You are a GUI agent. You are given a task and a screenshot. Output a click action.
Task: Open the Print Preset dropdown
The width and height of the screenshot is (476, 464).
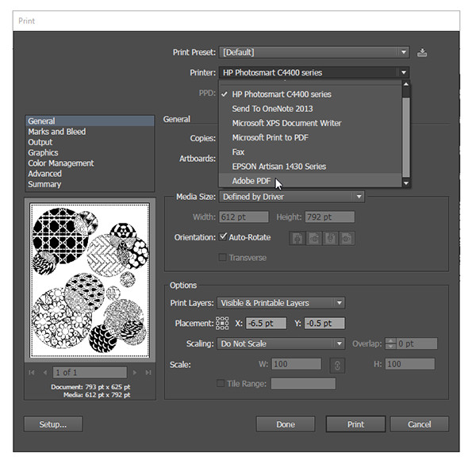click(x=314, y=52)
